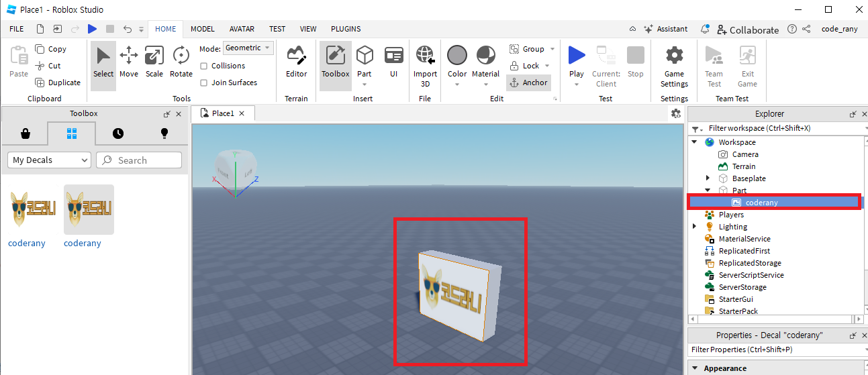This screenshot has height=375, width=868.
Task: Open the help question mark icon
Action: pyautogui.click(x=792, y=29)
